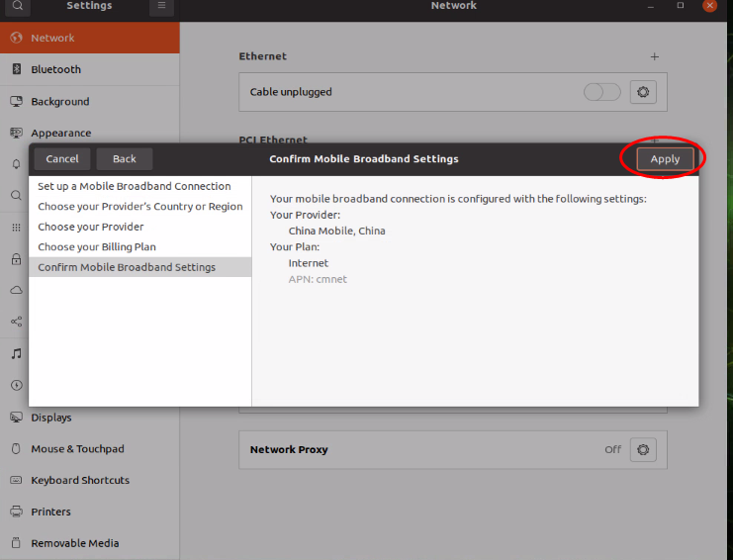733x560 pixels.
Task: Select the 'Choose your Billing Plan' step
Action: pyautogui.click(x=140, y=246)
